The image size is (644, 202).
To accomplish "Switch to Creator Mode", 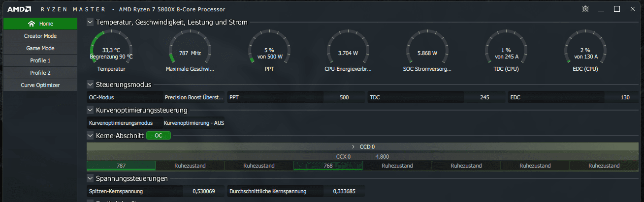I will pos(40,36).
